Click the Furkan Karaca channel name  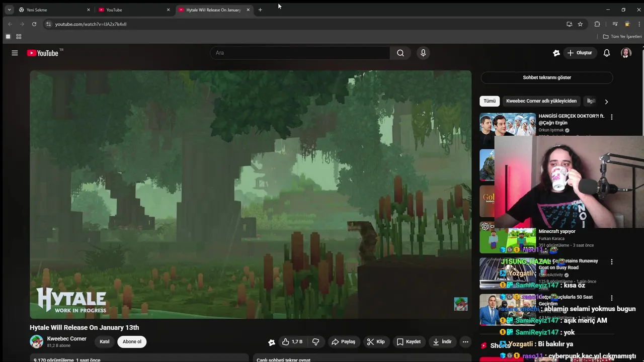coord(552,238)
